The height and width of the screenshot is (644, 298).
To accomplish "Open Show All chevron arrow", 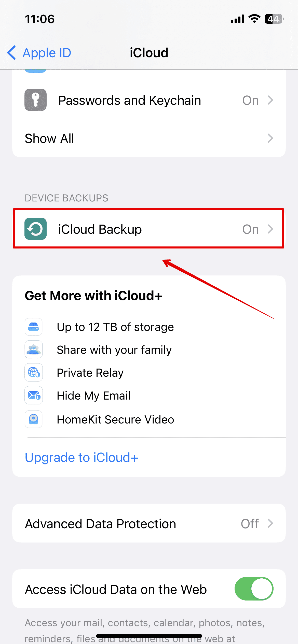I will click(270, 138).
